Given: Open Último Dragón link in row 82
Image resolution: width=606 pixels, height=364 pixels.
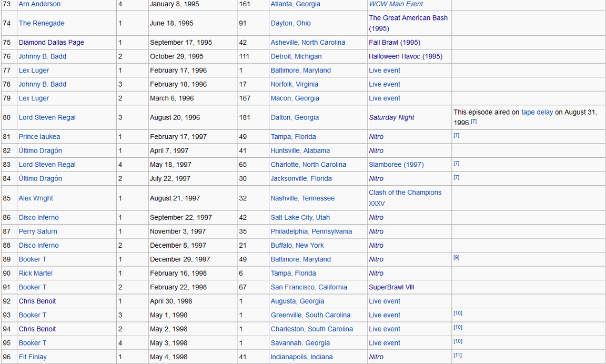Looking at the screenshot, I should (x=40, y=150).
